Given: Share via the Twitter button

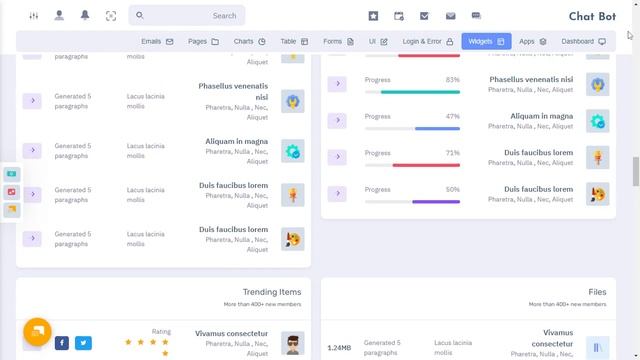Looking at the screenshot, I should click(x=83, y=343).
